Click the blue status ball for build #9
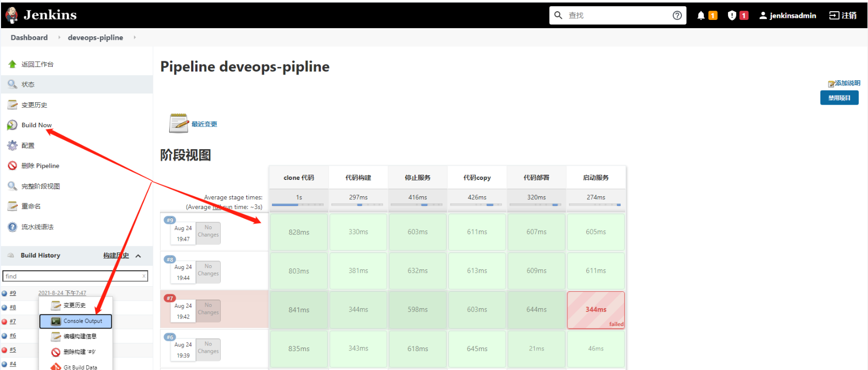Viewport: 868px width, 370px height. [4, 293]
